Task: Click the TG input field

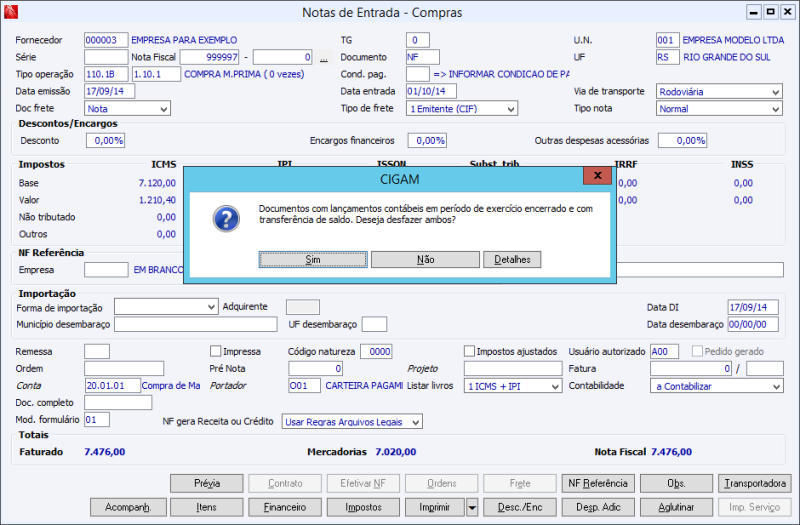Action: pos(418,40)
